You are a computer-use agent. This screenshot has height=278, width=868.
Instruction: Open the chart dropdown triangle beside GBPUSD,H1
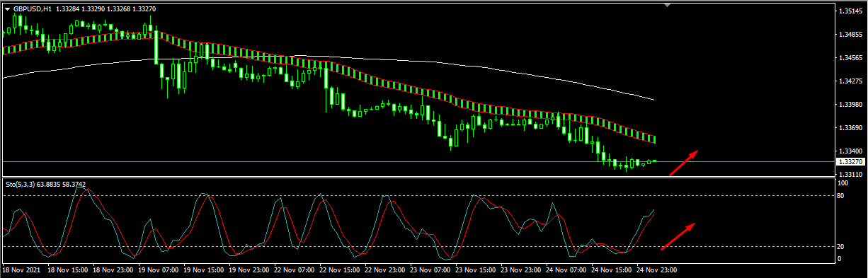8,8
